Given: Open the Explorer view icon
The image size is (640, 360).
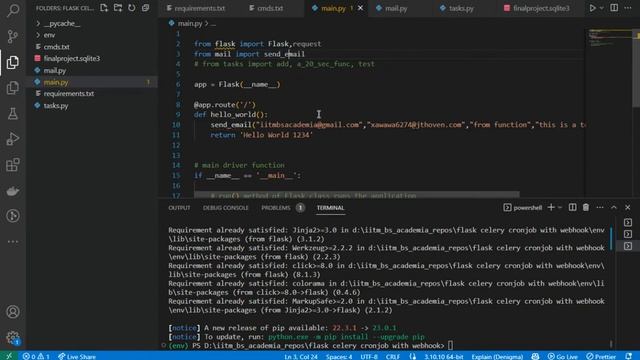Looking at the screenshot, I should click(x=13, y=62).
